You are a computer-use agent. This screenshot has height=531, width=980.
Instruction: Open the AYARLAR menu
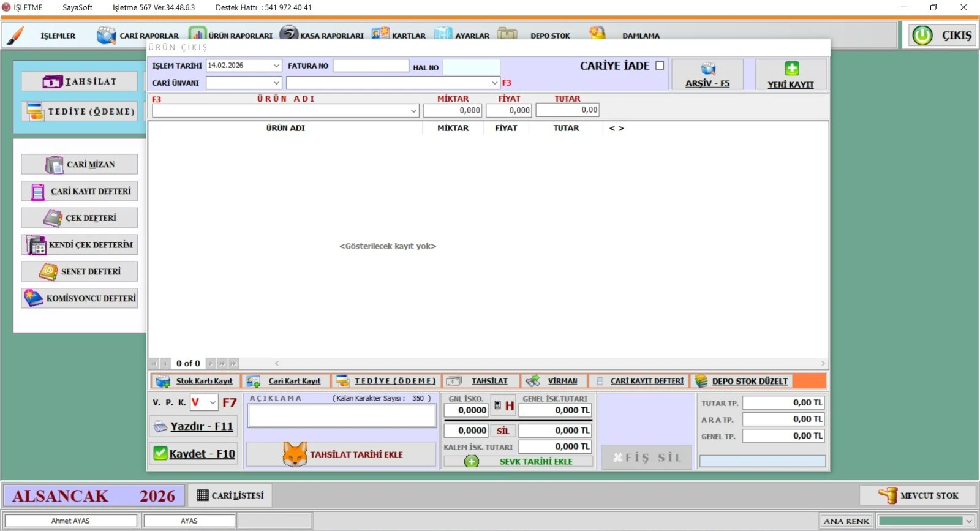(462, 36)
